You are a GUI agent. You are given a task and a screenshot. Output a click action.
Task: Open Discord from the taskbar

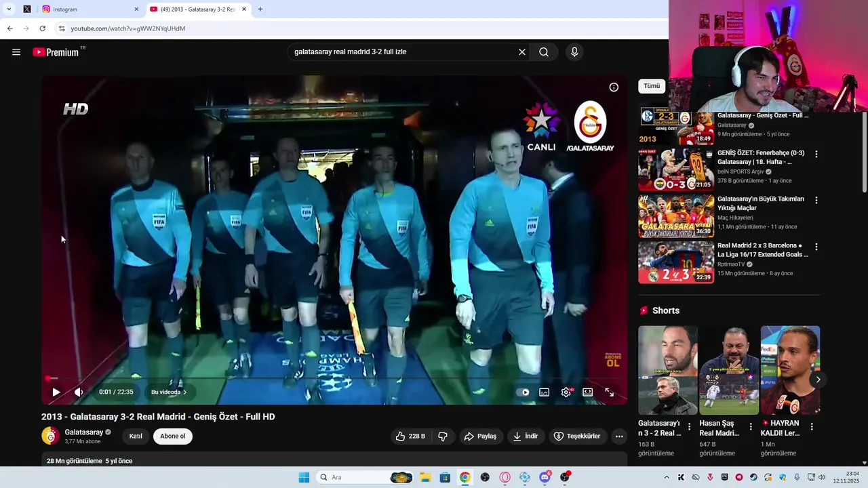point(545,477)
